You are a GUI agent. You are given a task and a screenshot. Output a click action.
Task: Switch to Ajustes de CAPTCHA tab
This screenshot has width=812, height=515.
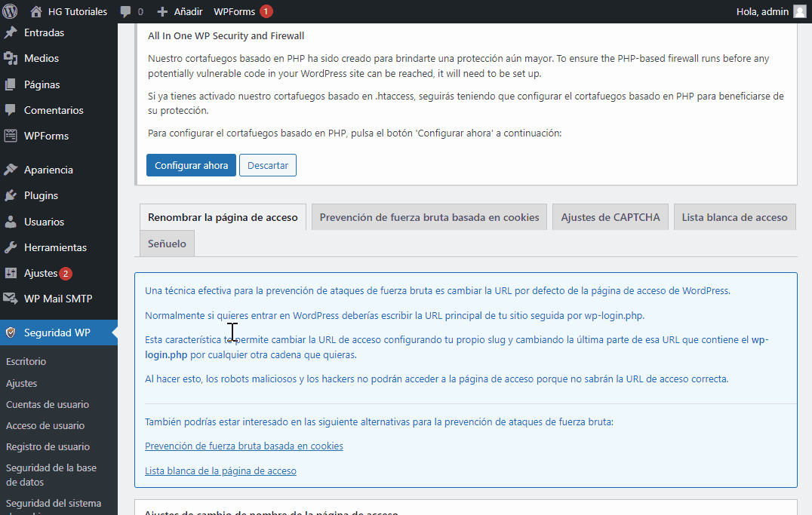pos(610,217)
